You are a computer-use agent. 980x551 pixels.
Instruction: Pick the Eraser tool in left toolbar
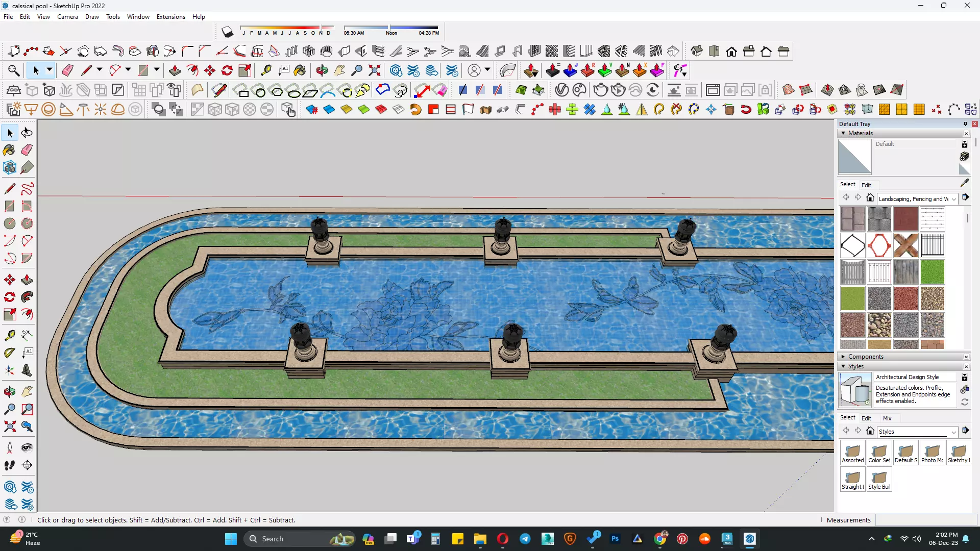click(x=27, y=150)
